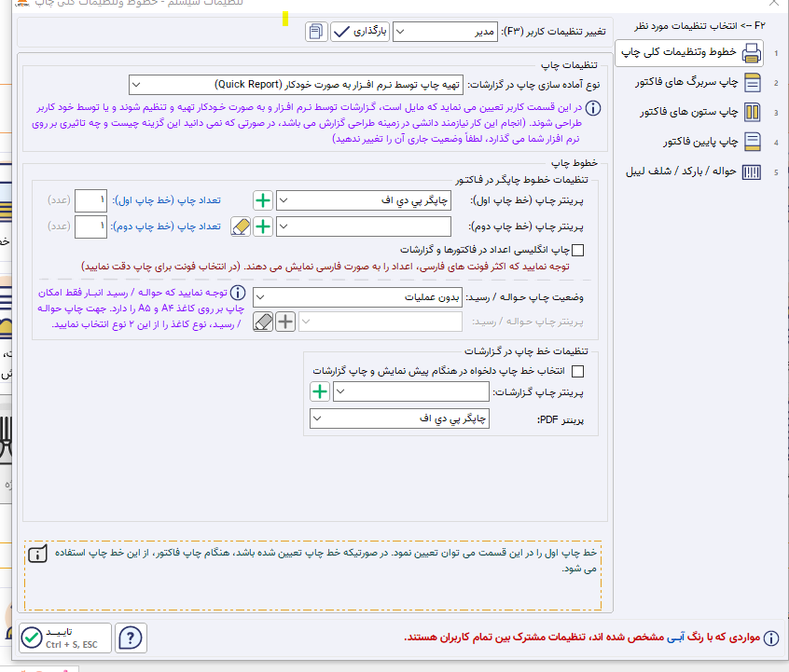Click green plus beside reports printer dropdown
Viewport: 789px width, 672px height.
pyautogui.click(x=320, y=391)
